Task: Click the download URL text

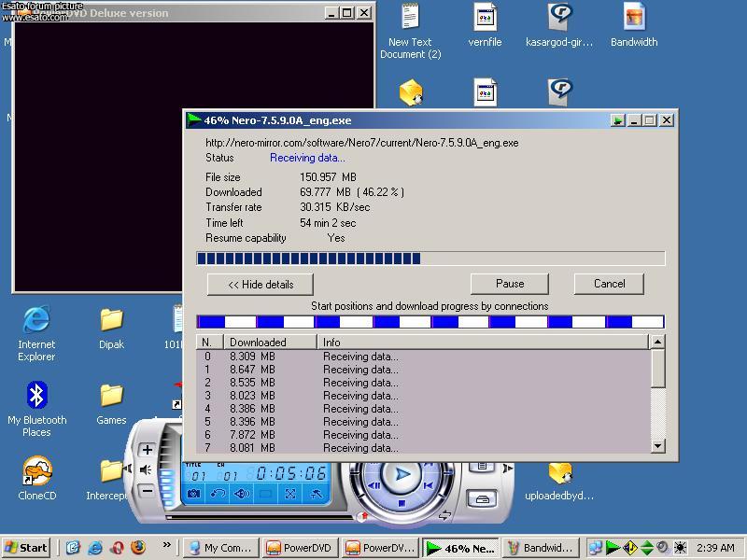Action: tap(362, 143)
